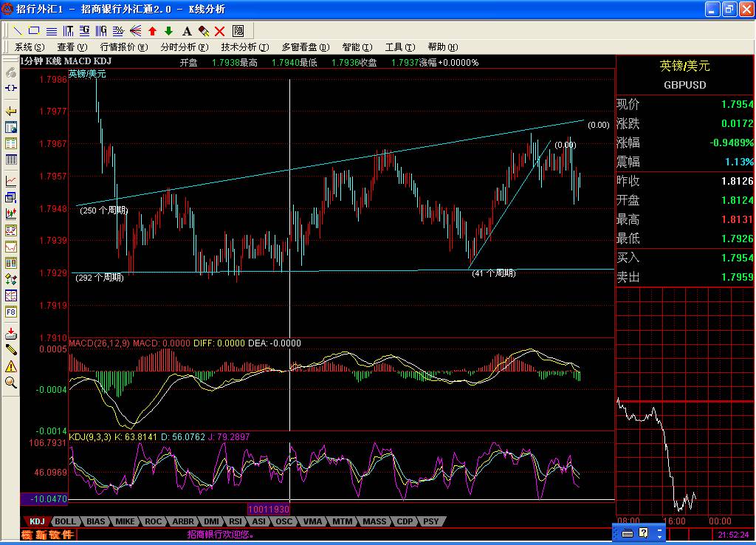Viewport: 756px width, 545px height.
Task: Switch to the RSI indicator tab
Action: [x=235, y=521]
